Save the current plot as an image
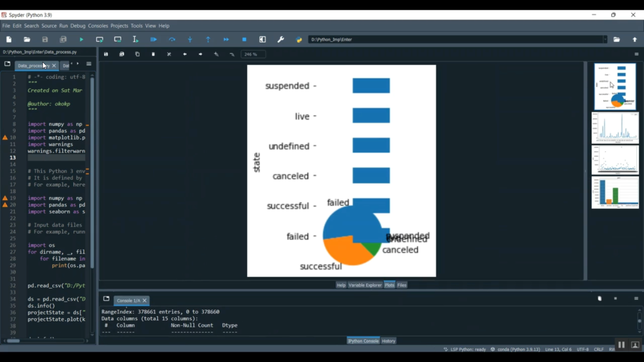 coord(106,54)
